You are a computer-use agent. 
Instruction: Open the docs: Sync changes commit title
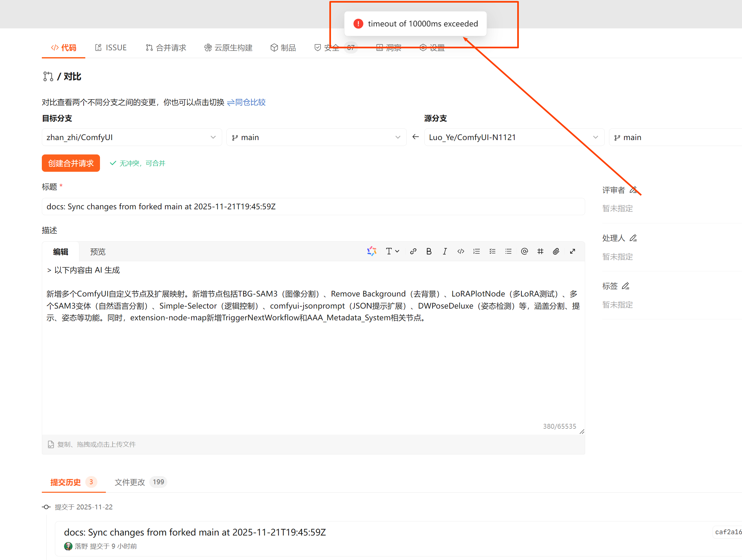(x=195, y=532)
